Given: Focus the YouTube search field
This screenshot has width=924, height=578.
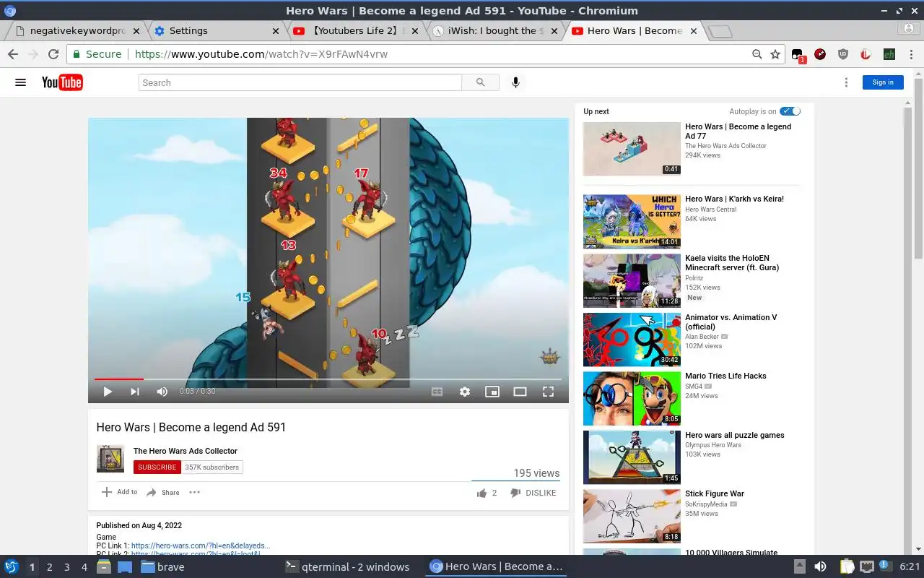Looking at the screenshot, I should click(300, 82).
